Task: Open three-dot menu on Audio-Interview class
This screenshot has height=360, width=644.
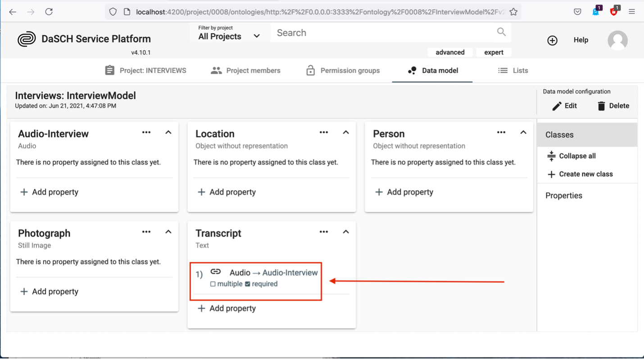Action: tap(146, 132)
